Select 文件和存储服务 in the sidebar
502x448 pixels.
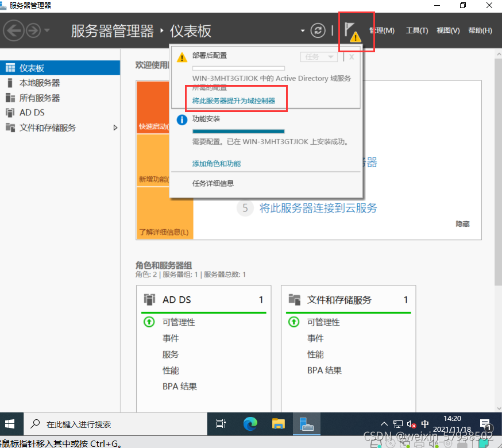(x=60, y=128)
